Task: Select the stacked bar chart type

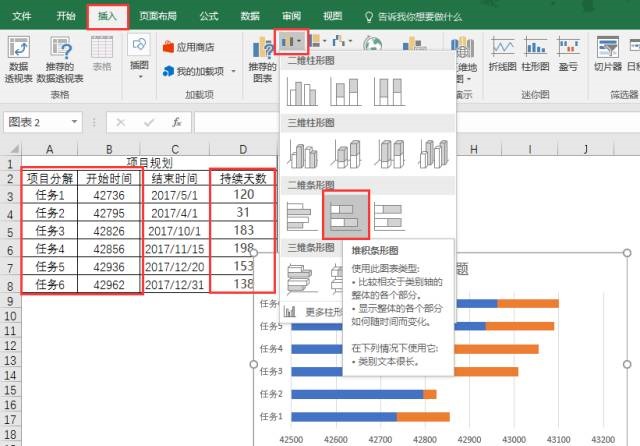Action: coord(345,214)
